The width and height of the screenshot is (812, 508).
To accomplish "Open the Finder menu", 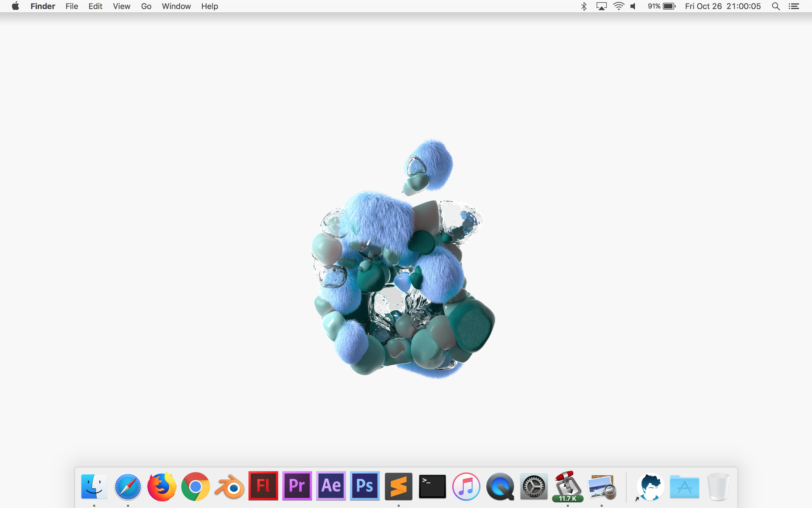I will coord(43,6).
